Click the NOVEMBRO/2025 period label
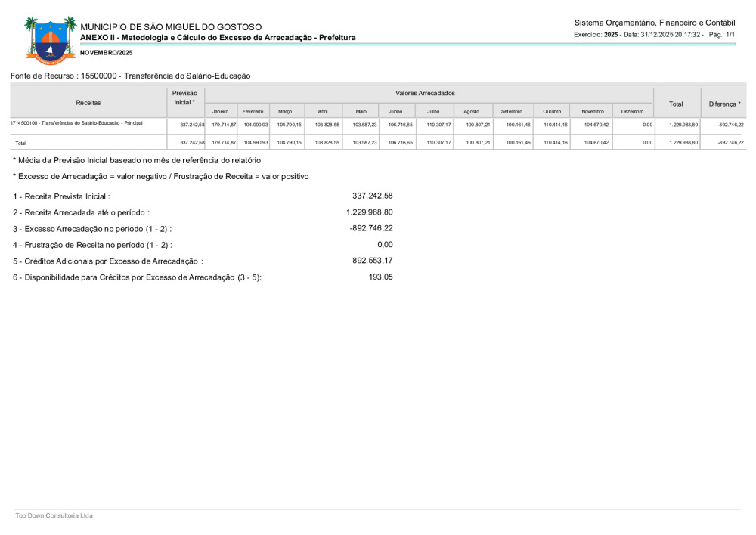 click(x=106, y=52)
